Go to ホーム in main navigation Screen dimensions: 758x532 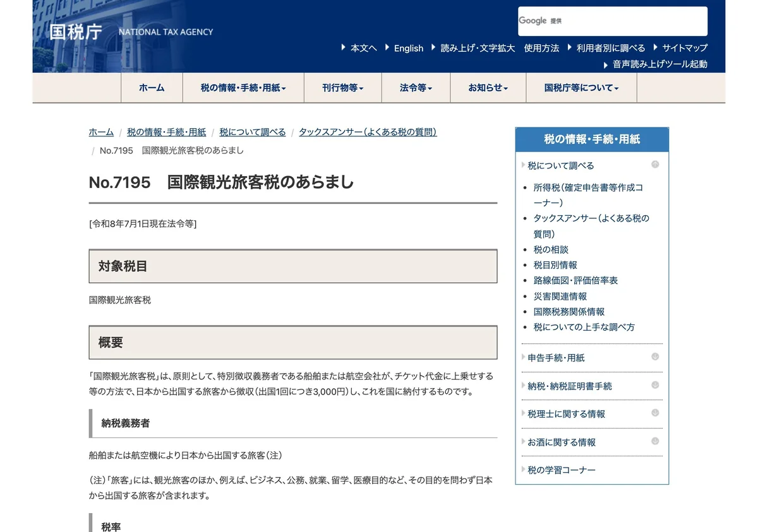point(152,88)
